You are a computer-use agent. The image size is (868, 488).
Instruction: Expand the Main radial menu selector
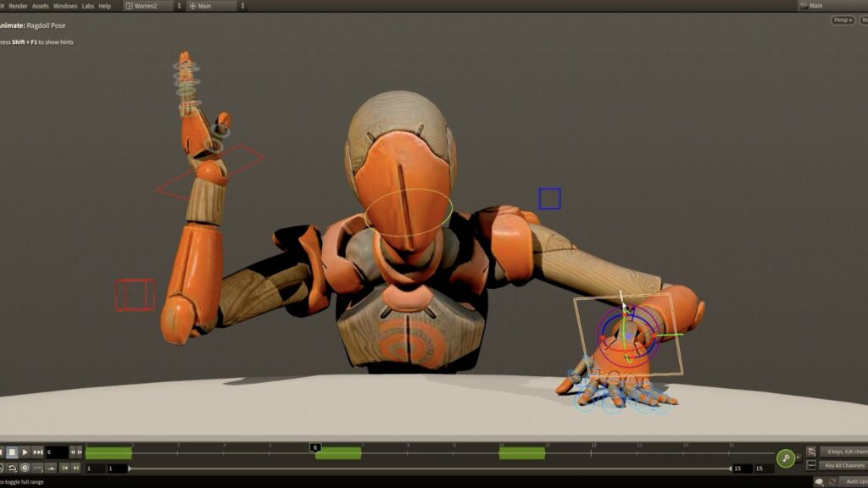click(x=216, y=6)
